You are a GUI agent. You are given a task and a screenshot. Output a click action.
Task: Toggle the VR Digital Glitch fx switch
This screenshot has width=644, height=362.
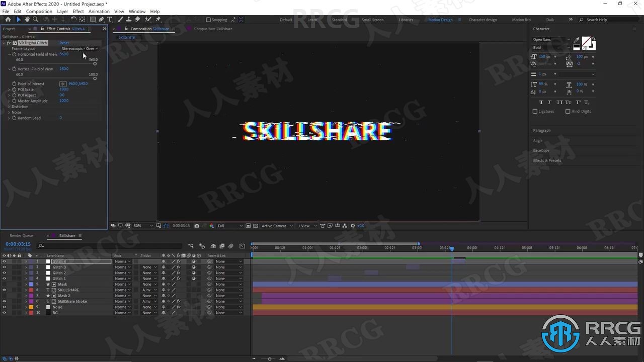coord(9,43)
